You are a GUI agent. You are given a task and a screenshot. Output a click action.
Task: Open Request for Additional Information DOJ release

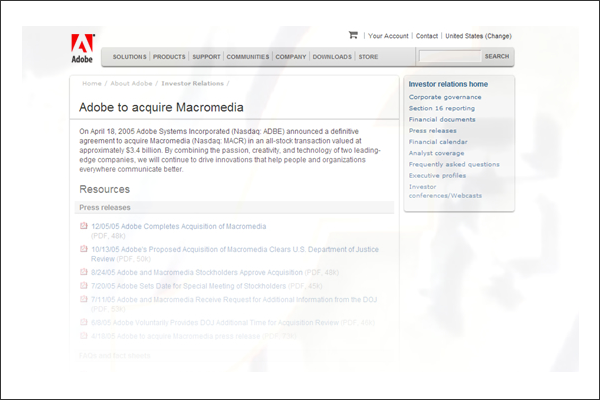click(x=234, y=299)
